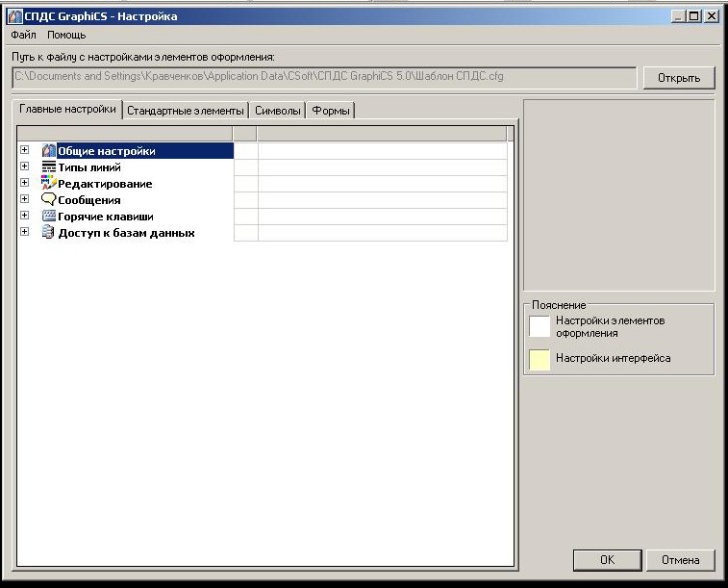Viewport: 728px width, 588px height.
Task: Click the Доступ к базам данных database icon
Action: pyautogui.click(x=48, y=232)
